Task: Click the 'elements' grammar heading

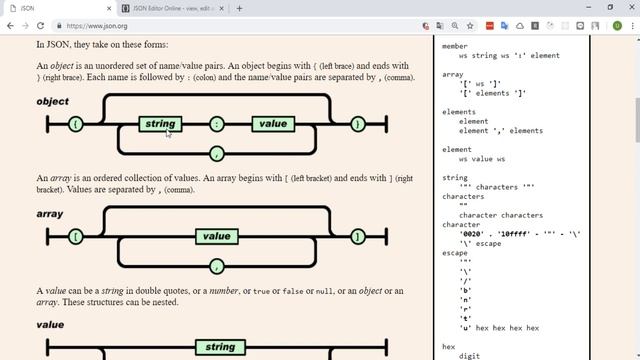Action: coord(459,112)
